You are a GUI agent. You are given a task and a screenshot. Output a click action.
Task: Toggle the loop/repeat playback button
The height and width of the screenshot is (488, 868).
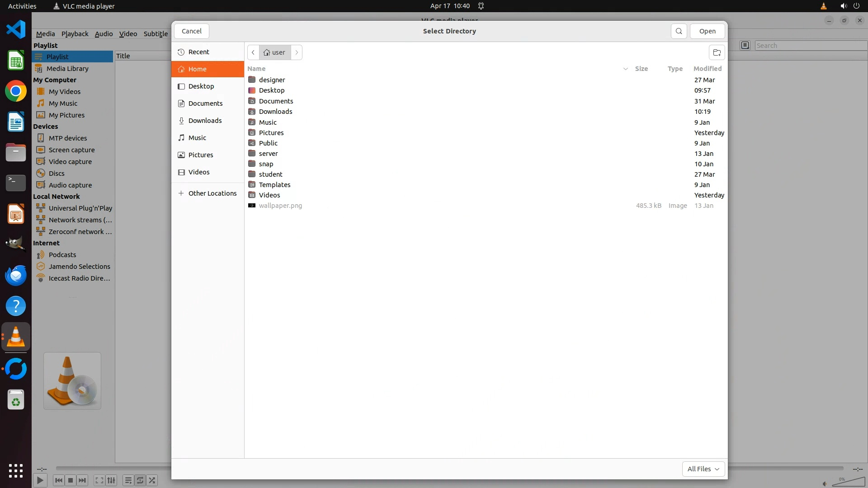click(x=140, y=480)
